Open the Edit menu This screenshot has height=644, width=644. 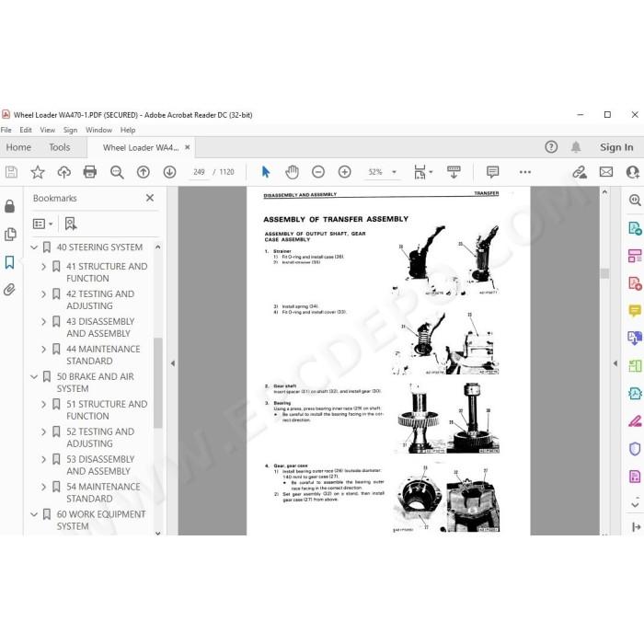click(x=26, y=130)
